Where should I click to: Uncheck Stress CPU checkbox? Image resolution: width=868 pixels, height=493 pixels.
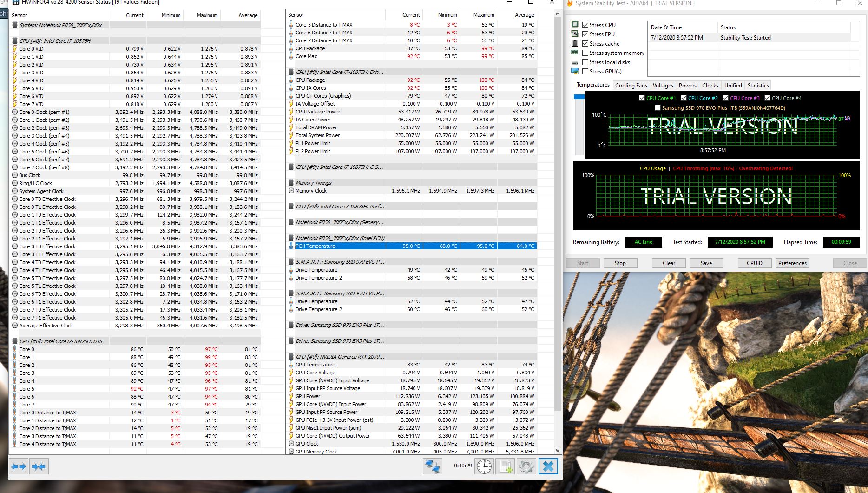point(585,25)
